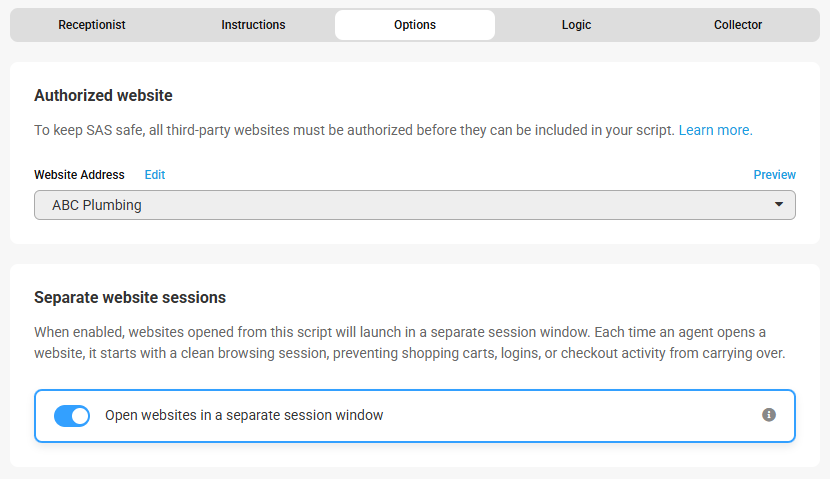Click the 'Separate website sessions' heading
The image size is (830, 479).
point(130,298)
